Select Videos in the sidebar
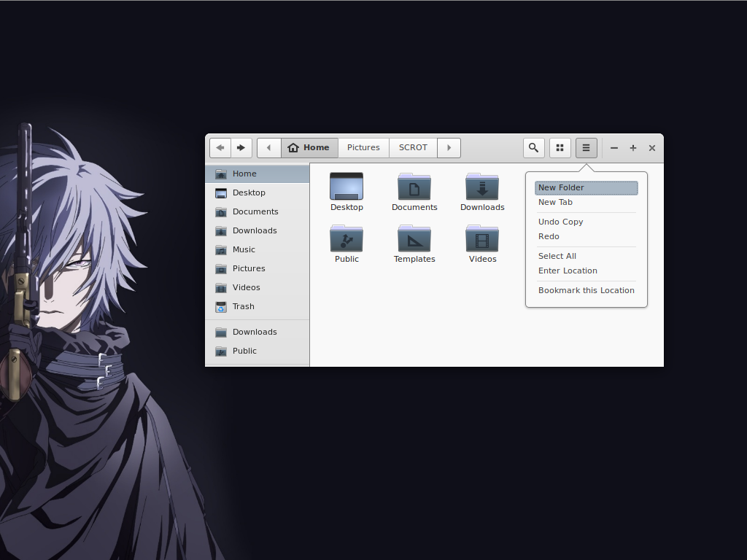747x560 pixels. point(258,287)
